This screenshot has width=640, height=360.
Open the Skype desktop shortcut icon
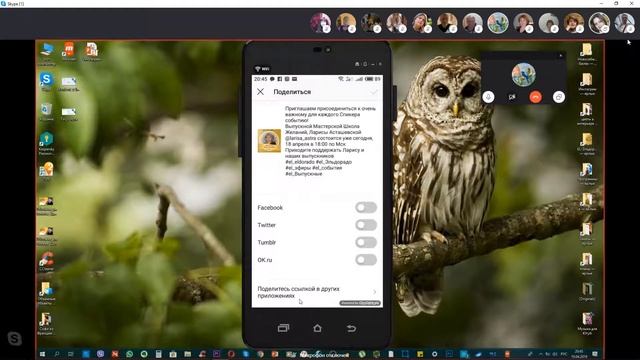coord(46,81)
